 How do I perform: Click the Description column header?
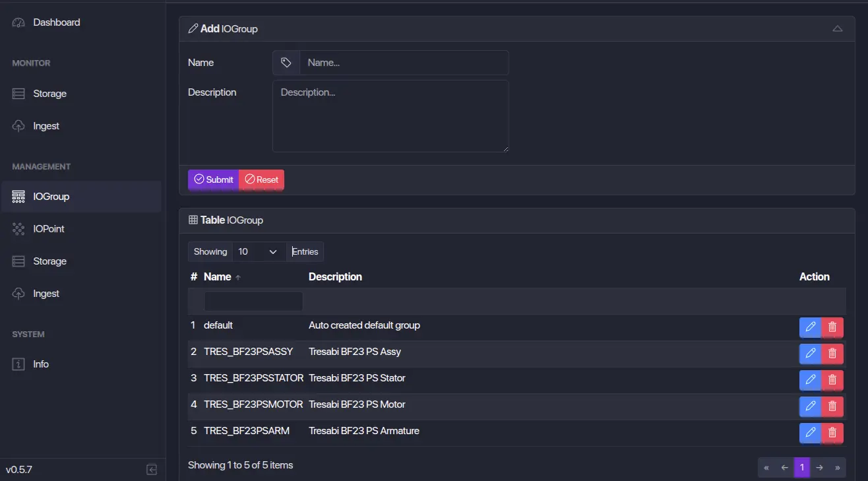click(x=335, y=277)
